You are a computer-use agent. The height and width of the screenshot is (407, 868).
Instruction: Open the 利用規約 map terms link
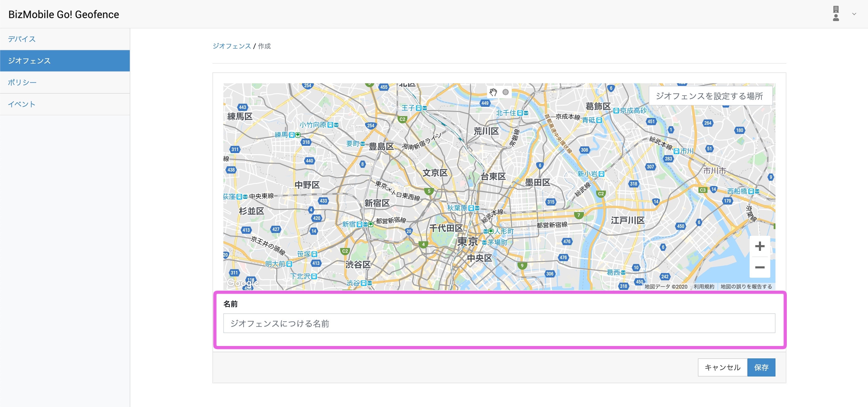point(704,287)
